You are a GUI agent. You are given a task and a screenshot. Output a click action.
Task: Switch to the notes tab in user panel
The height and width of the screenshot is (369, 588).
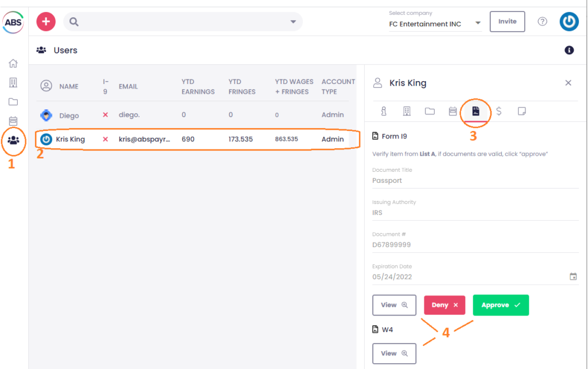tap(521, 112)
